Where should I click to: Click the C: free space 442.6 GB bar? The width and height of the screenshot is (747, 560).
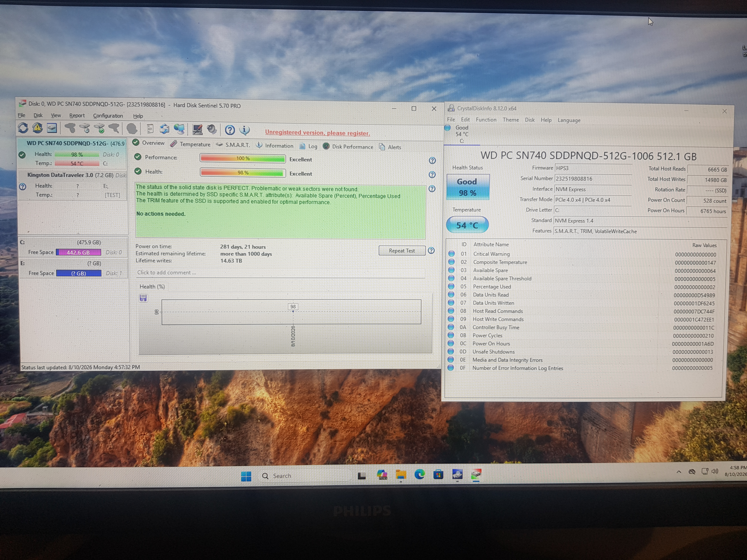click(x=78, y=252)
